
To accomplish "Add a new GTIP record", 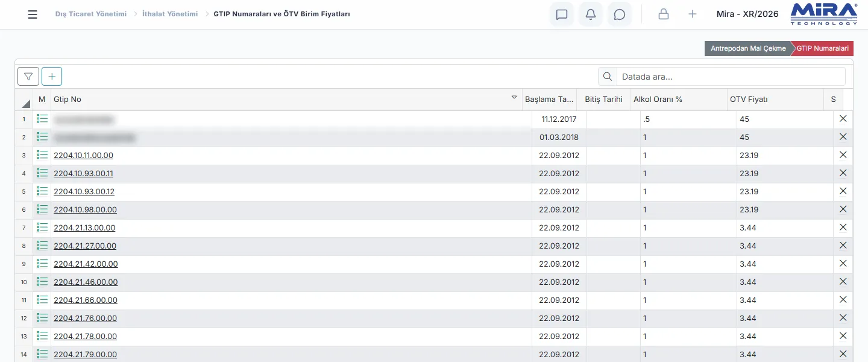I will coord(52,76).
